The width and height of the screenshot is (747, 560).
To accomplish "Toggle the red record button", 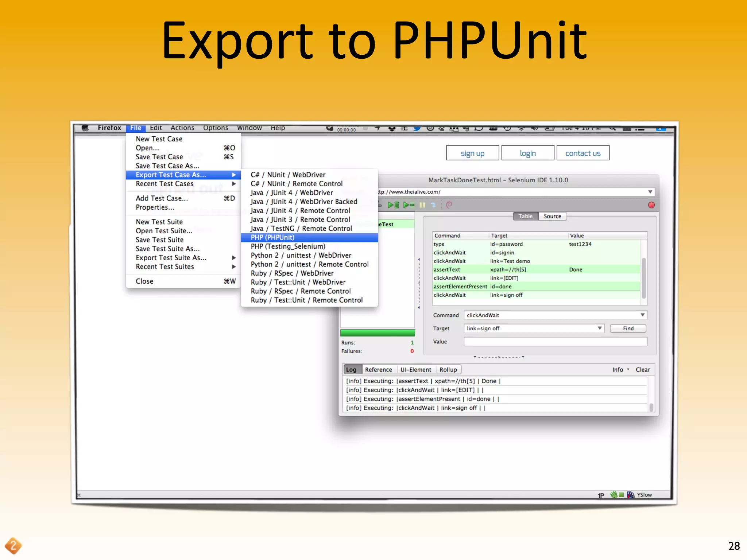I will 651,205.
